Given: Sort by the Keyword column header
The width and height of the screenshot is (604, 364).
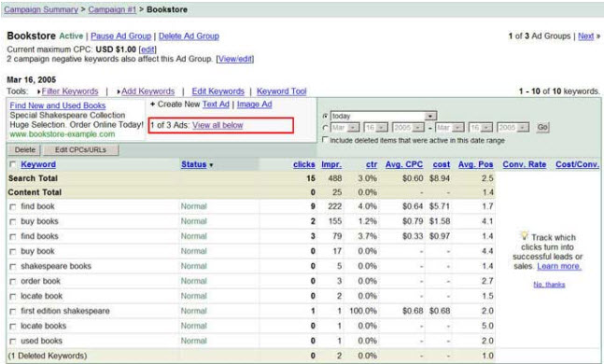Looking at the screenshot, I should coord(38,164).
